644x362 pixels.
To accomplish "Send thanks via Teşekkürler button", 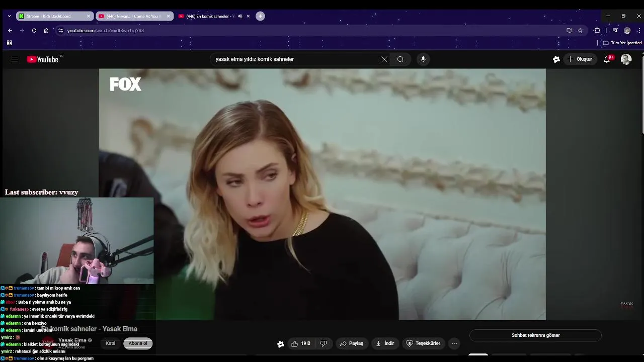I will coord(423,343).
